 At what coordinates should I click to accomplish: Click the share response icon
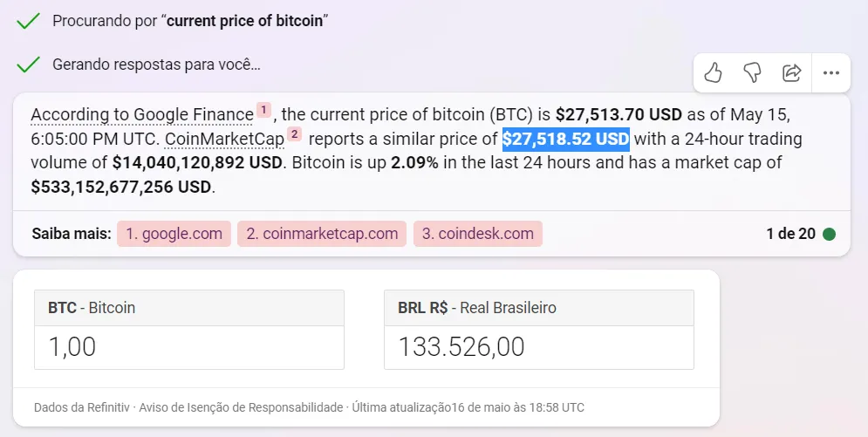(x=791, y=72)
